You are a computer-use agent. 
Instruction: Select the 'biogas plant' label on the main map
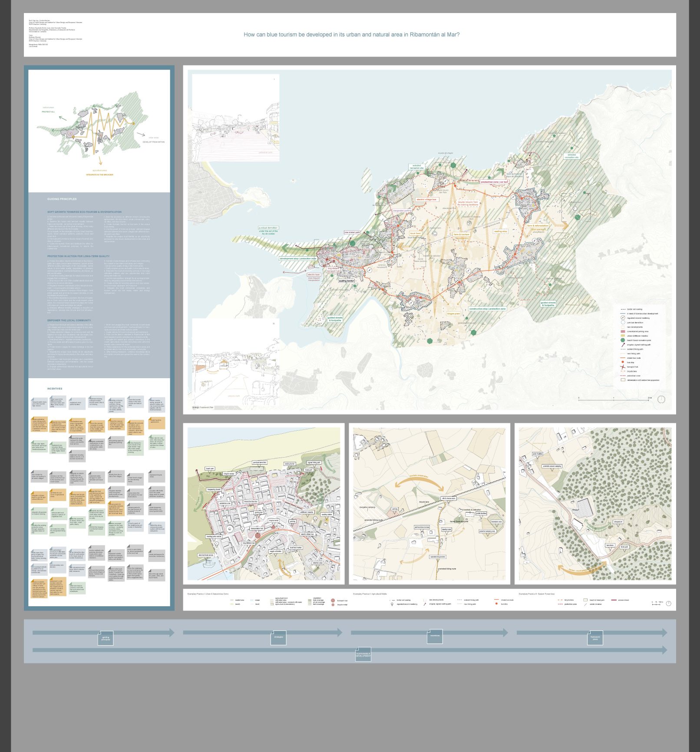coord(453,313)
